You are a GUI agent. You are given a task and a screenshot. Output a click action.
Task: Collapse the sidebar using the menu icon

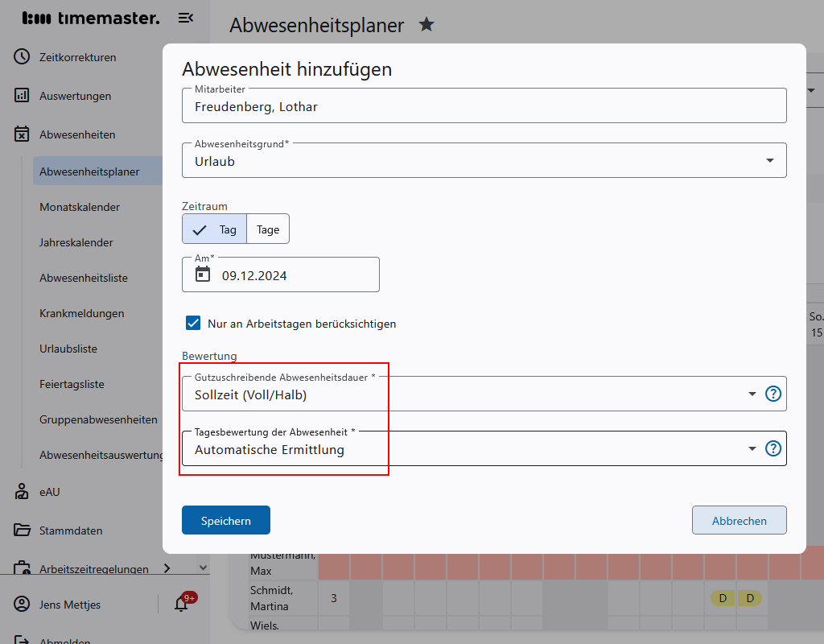186,18
